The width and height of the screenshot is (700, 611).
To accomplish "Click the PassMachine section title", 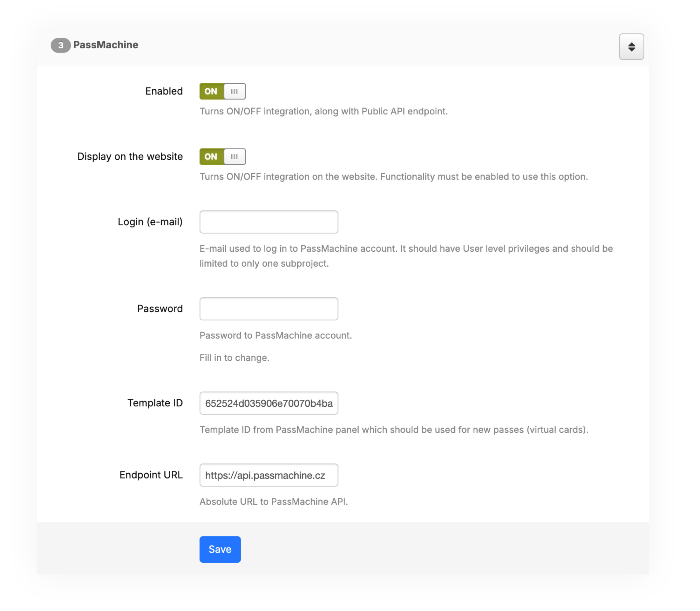I will (x=106, y=45).
